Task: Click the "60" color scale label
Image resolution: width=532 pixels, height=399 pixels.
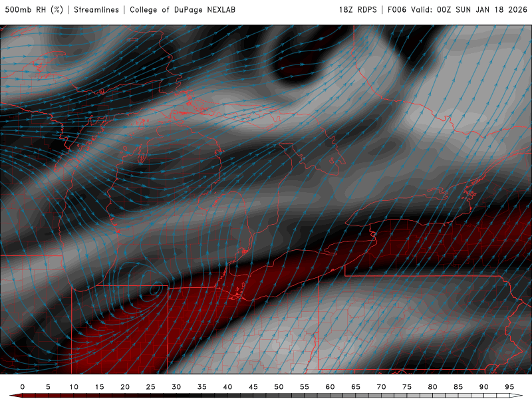Action: click(330, 387)
